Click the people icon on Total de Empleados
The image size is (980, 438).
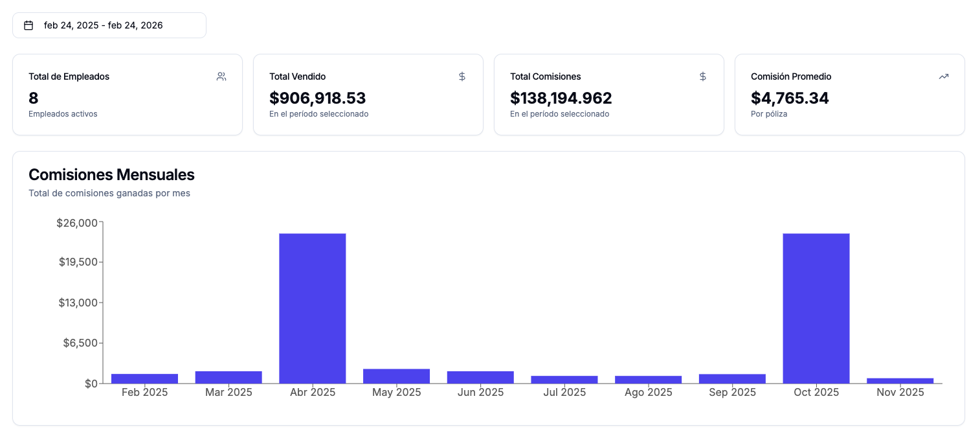coord(221,76)
